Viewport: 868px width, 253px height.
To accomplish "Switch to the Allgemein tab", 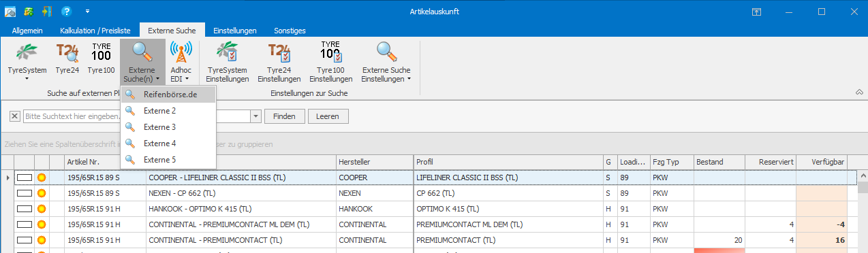I will point(27,31).
